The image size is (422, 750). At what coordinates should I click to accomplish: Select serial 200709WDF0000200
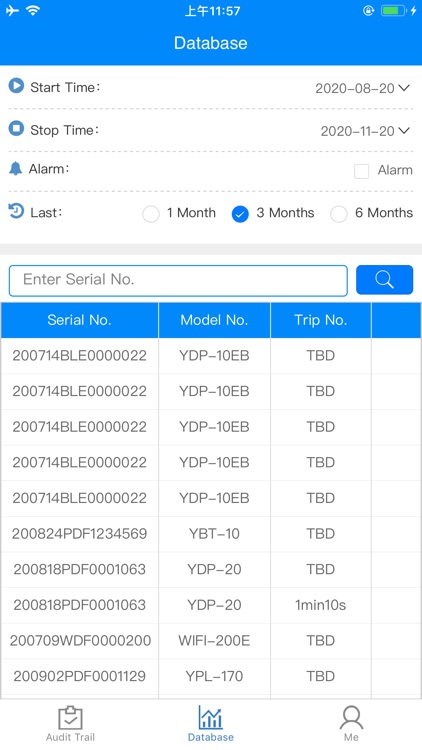80,640
